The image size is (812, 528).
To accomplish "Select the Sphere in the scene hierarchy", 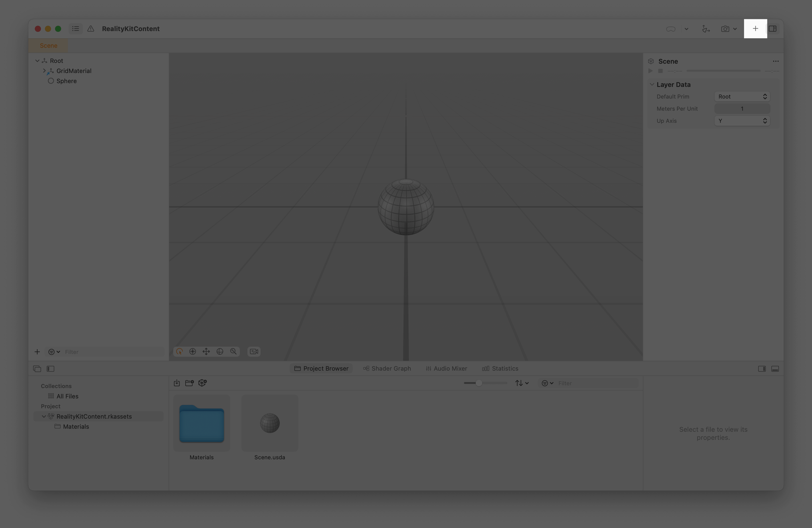I will tap(67, 81).
